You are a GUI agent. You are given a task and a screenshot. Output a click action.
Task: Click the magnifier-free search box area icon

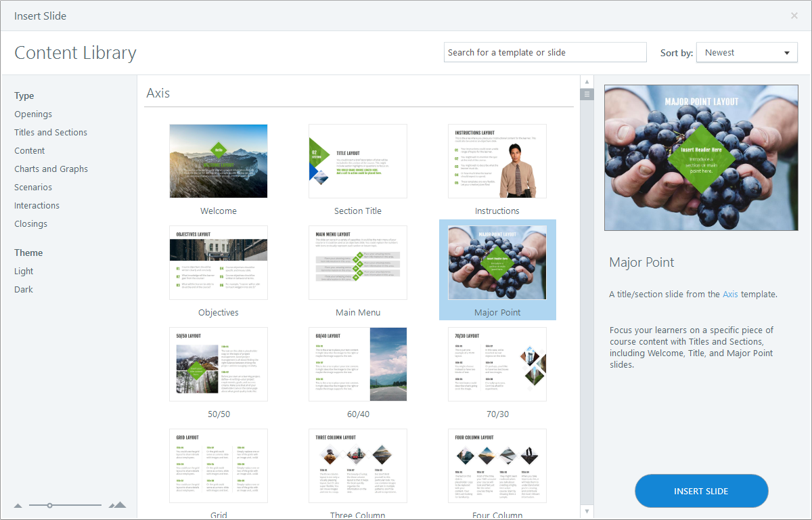pos(545,52)
